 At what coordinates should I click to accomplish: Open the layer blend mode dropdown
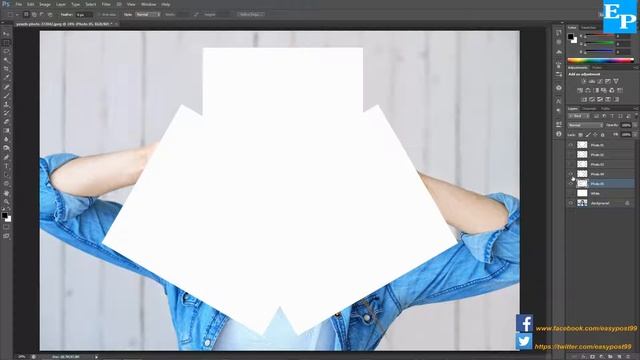click(x=585, y=125)
